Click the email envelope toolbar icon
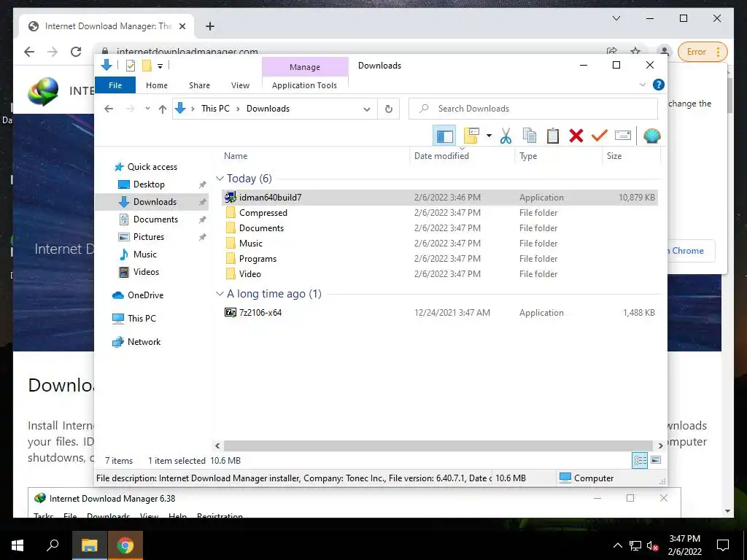This screenshot has width=747, height=560. [623, 136]
